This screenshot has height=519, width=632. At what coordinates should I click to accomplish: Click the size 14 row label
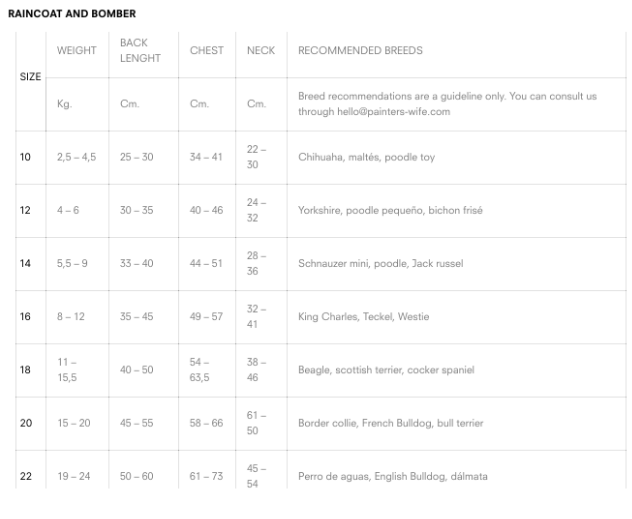[25, 263]
